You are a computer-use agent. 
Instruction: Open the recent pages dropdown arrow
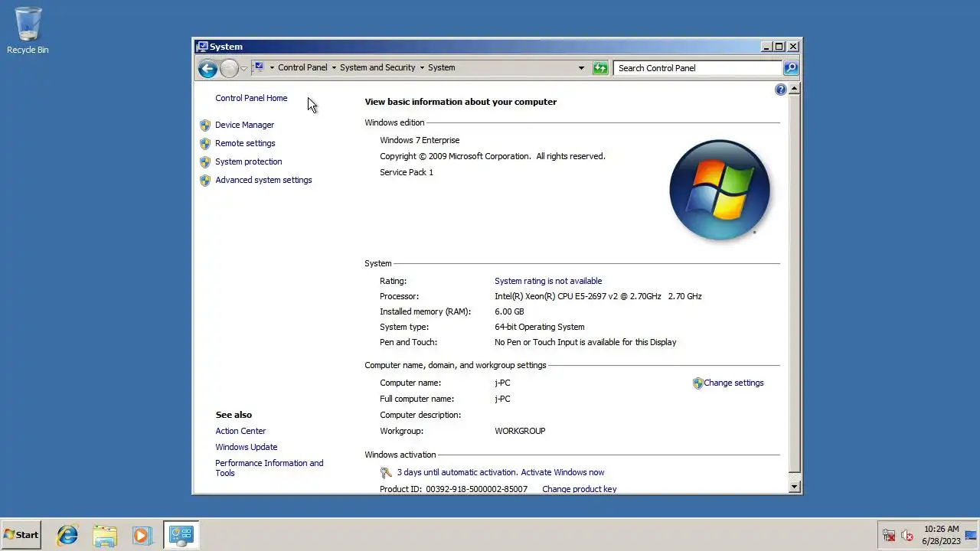[x=243, y=68]
